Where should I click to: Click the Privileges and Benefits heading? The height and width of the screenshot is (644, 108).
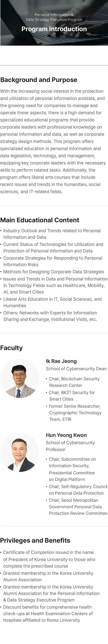(35, 541)
